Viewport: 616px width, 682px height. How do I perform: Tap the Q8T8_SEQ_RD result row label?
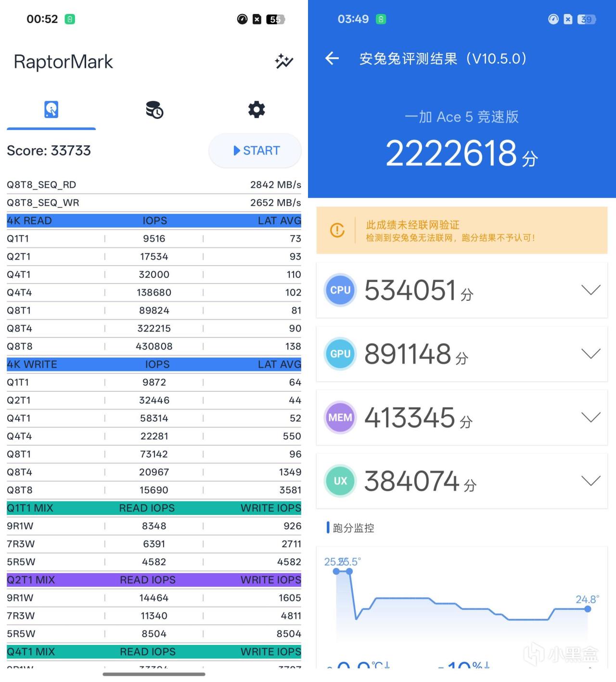(41, 185)
